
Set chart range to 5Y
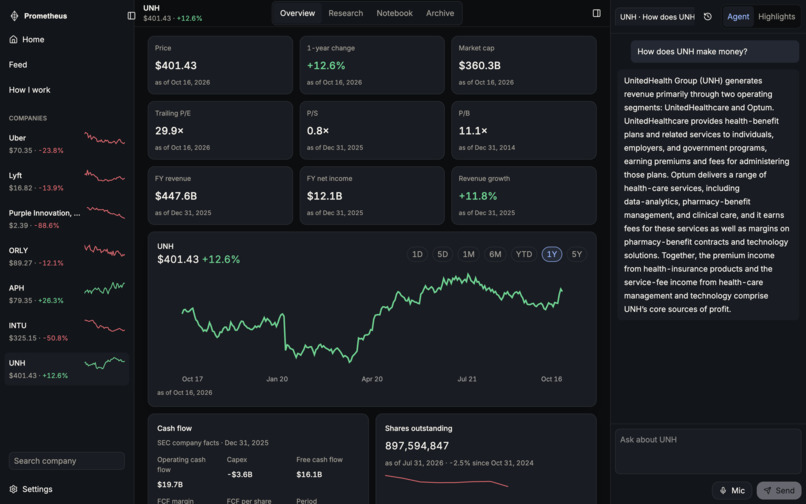(x=577, y=254)
